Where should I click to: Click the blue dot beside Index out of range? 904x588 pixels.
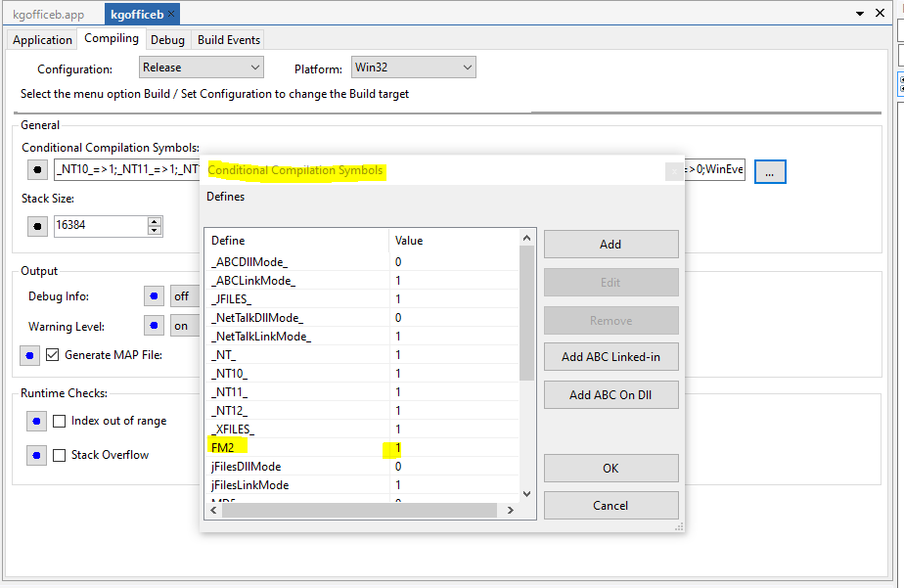pyautogui.click(x=36, y=422)
